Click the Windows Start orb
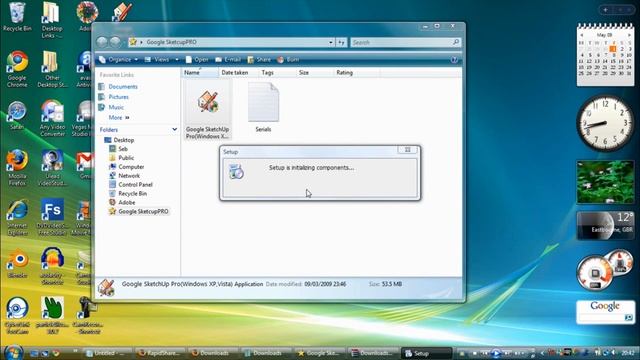 (13, 352)
